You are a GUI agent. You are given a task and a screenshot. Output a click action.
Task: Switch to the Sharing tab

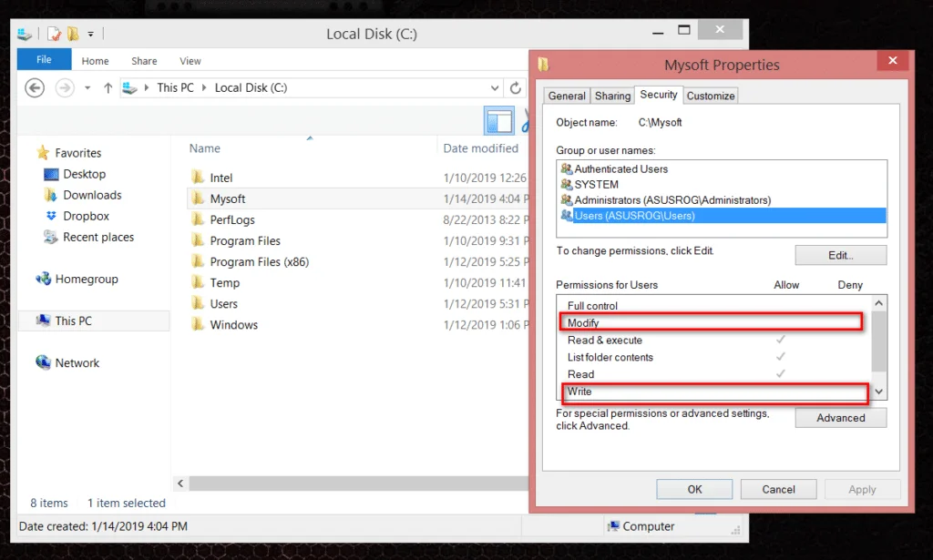pyautogui.click(x=612, y=96)
